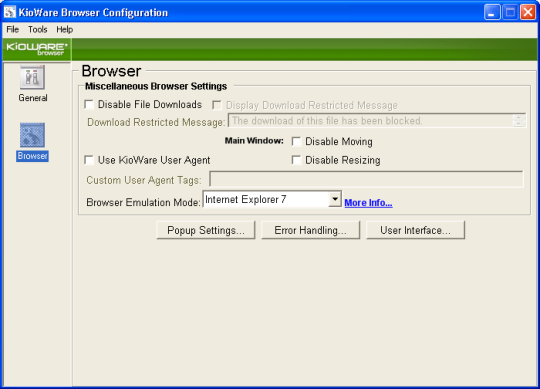The width and height of the screenshot is (540, 389).
Task: Follow the More Info link
Action: pyautogui.click(x=368, y=203)
